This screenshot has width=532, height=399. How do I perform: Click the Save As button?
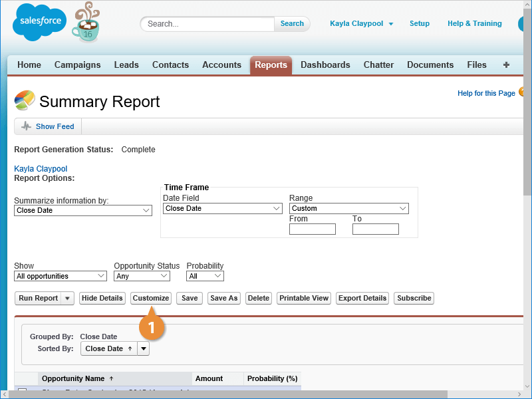pos(224,298)
